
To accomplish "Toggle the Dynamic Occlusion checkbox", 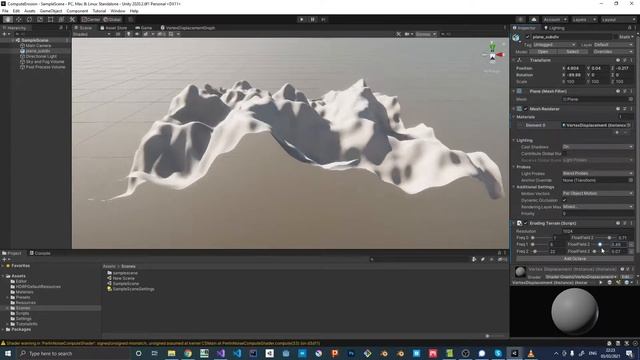I will [564, 200].
